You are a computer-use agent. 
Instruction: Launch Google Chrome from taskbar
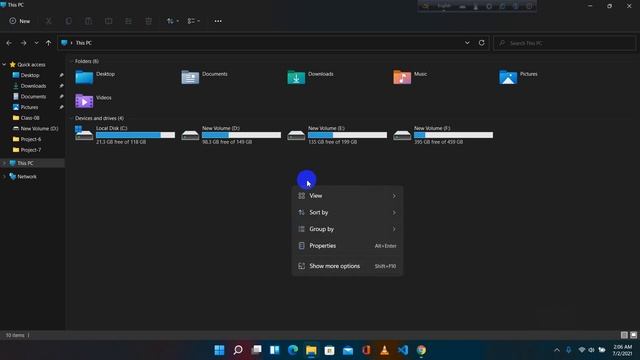421,350
